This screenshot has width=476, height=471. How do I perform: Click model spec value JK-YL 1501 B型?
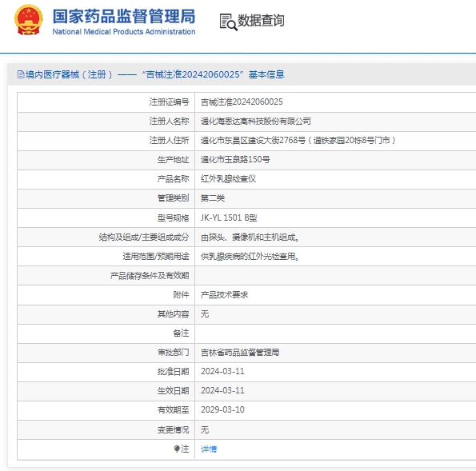click(x=229, y=218)
